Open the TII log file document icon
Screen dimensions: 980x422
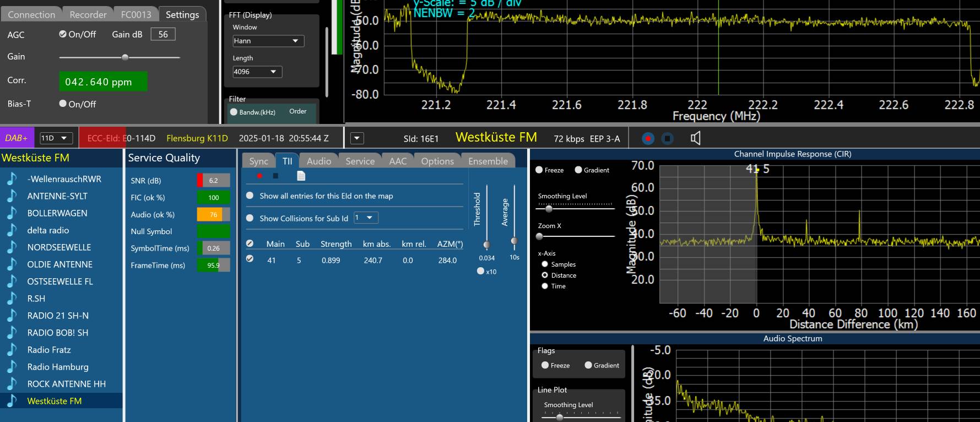coord(301,176)
